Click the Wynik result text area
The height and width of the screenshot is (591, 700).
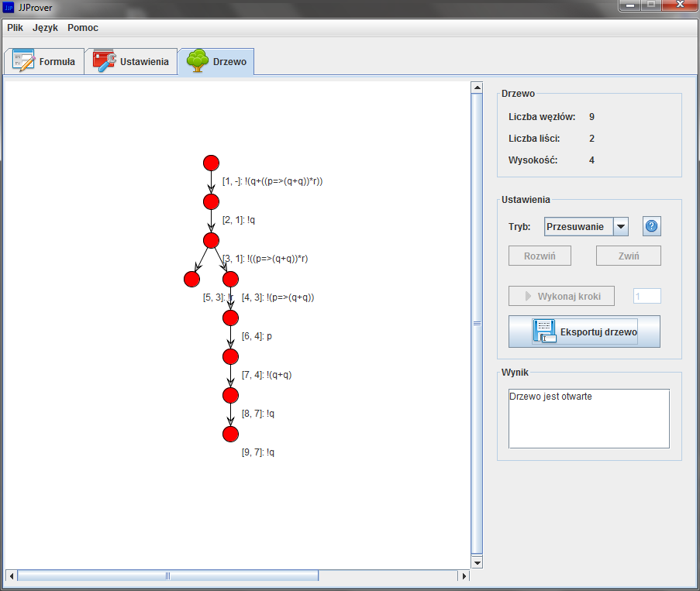point(588,418)
